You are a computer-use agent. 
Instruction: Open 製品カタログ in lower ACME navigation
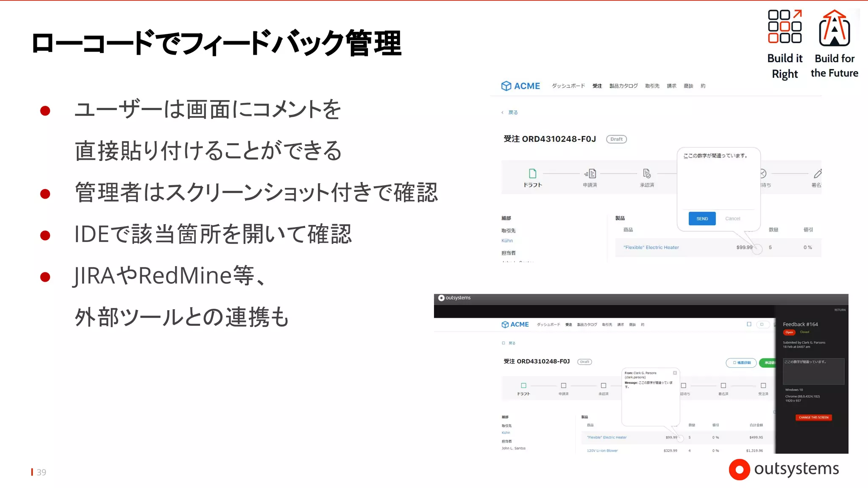587,324
